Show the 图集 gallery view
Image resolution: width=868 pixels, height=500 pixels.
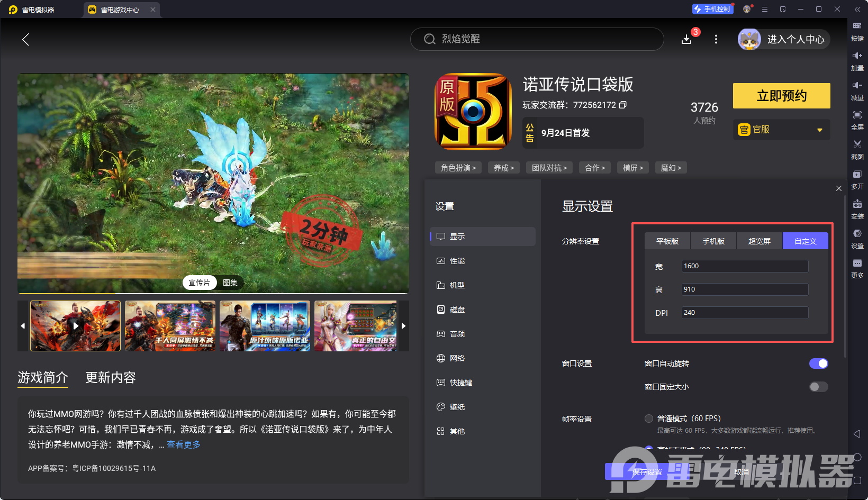(x=230, y=283)
